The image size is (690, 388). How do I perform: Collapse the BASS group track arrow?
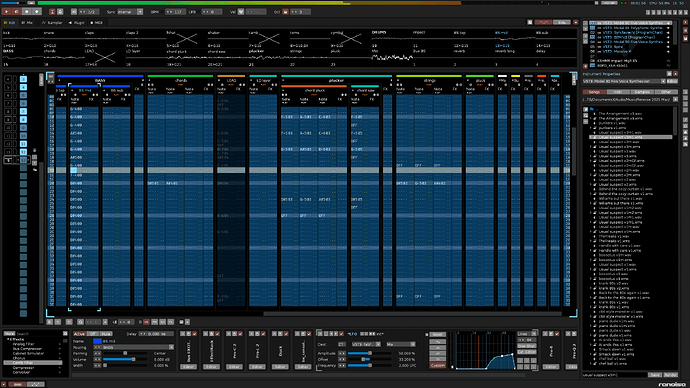click(x=59, y=81)
